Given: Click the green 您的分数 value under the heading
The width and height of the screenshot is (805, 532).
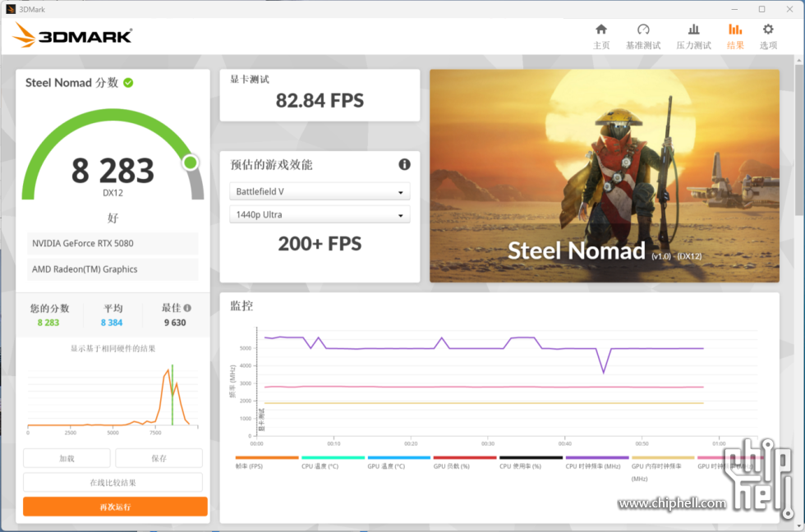Looking at the screenshot, I should coord(48,322).
